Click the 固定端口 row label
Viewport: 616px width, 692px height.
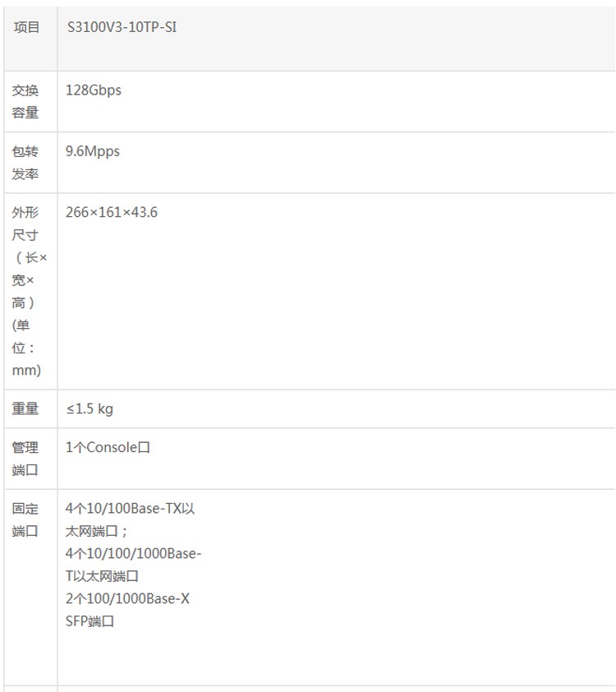pos(25,519)
